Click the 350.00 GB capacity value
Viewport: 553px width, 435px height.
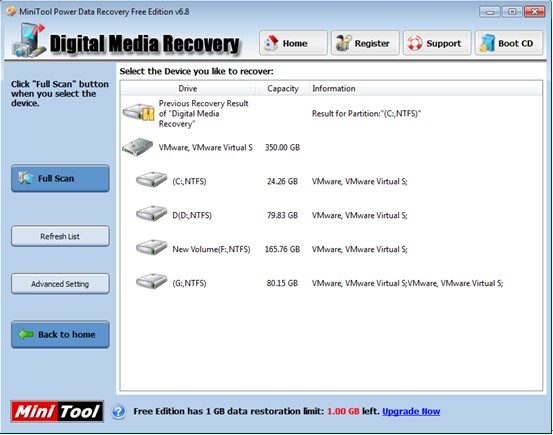[282, 147]
